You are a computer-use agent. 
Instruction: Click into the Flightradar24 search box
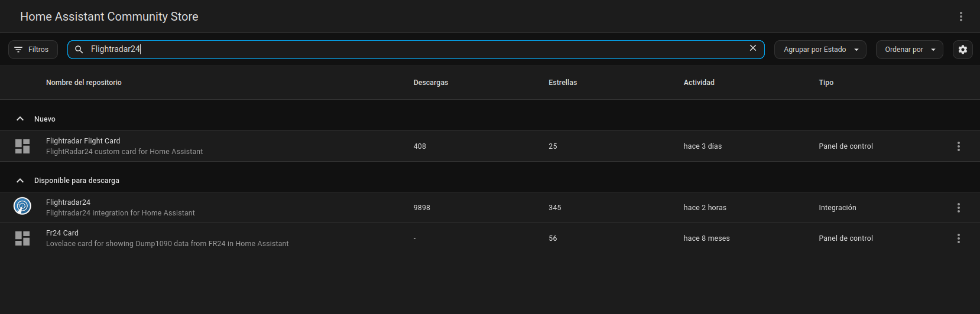[x=414, y=50]
